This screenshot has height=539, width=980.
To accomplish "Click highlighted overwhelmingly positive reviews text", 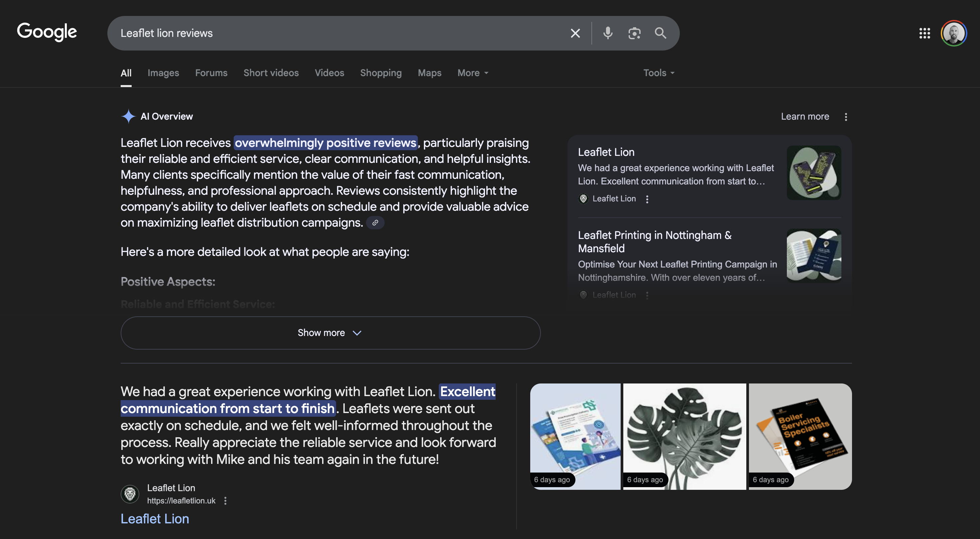I will pyautogui.click(x=326, y=143).
